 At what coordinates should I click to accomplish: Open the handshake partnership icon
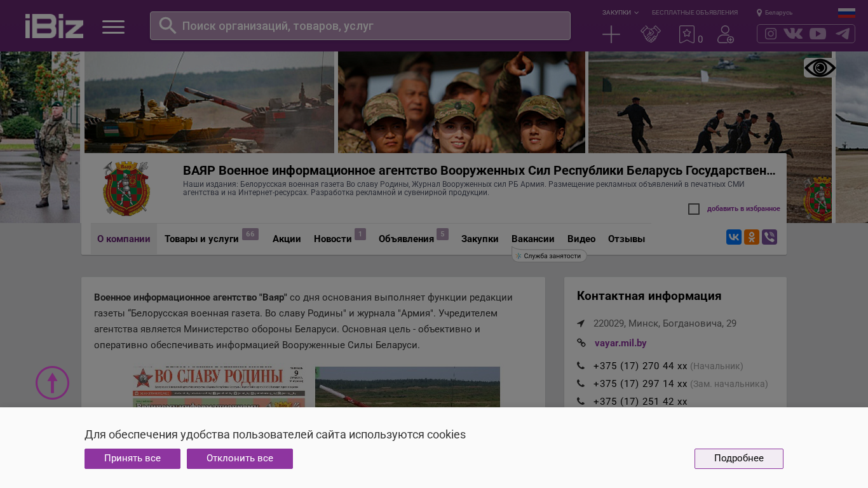click(651, 34)
